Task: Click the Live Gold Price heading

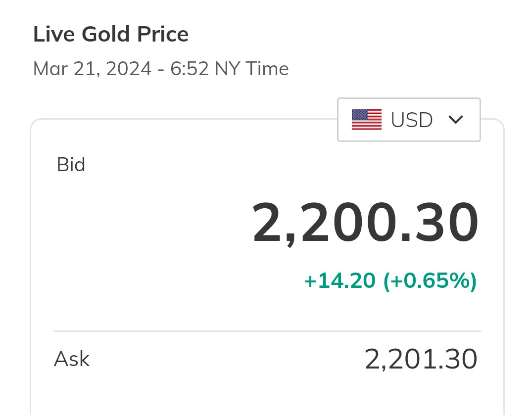Action: tap(111, 35)
